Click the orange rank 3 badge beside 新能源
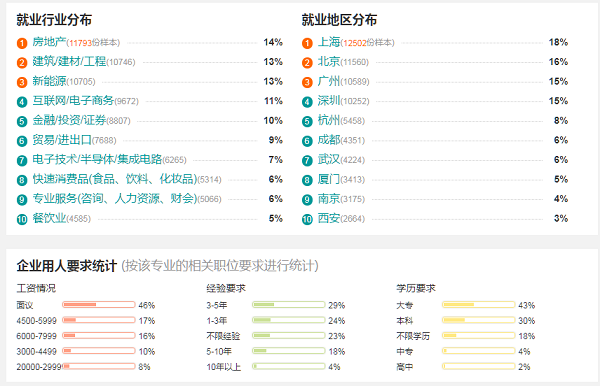 point(22,82)
